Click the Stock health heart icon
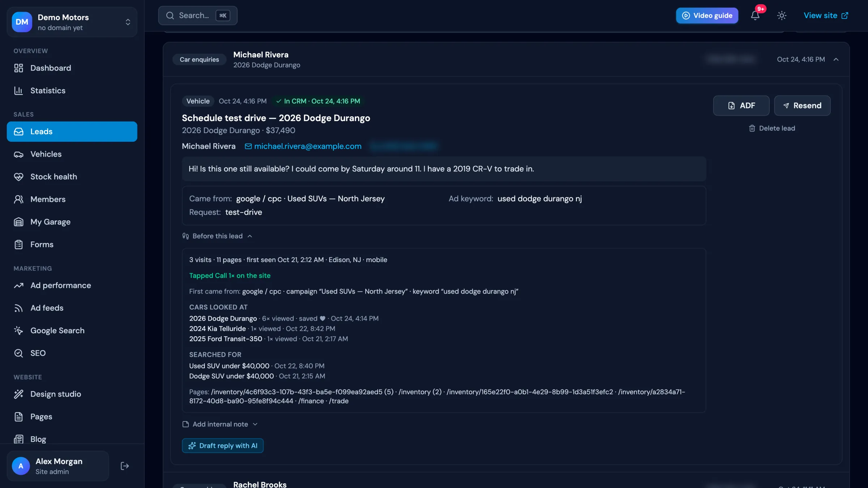 [18, 177]
